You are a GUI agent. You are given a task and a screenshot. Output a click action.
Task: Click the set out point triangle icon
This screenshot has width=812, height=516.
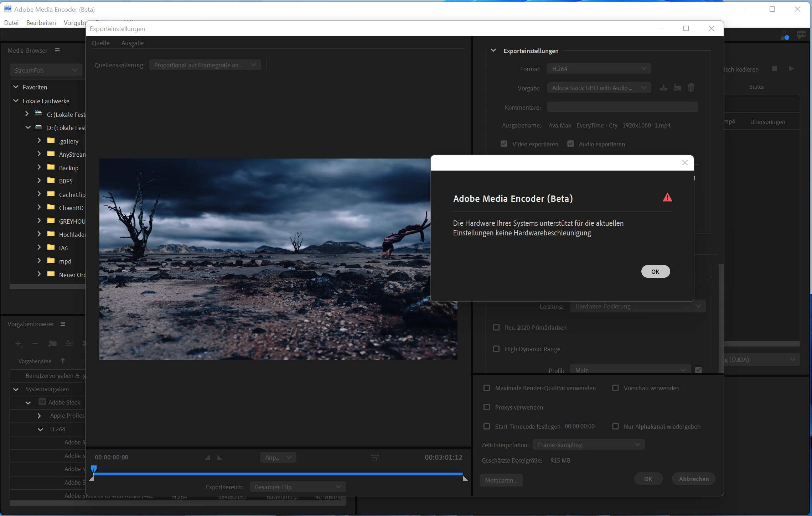pyautogui.click(x=219, y=458)
